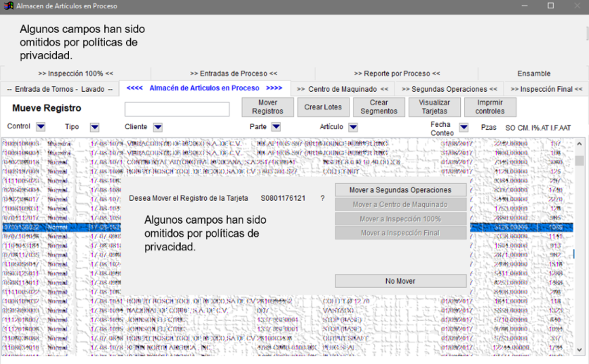The width and height of the screenshot is (589, 364).
Task: Select the Centro de Maquinado tab
Action: pos(343,89)
